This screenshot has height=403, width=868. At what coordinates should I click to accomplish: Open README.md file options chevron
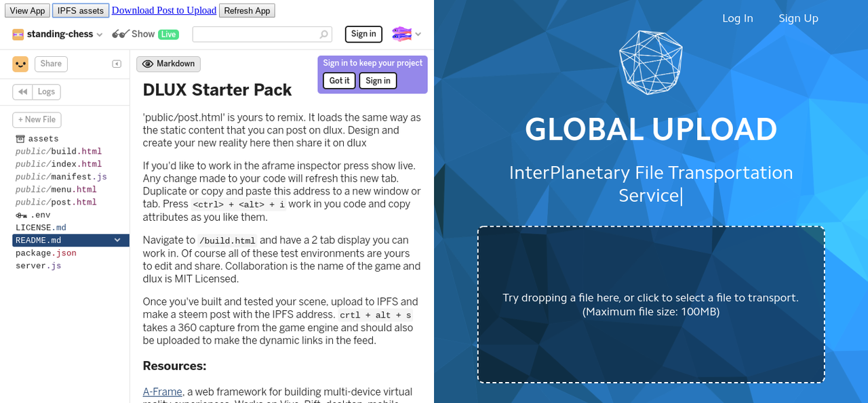pos(117,240)
